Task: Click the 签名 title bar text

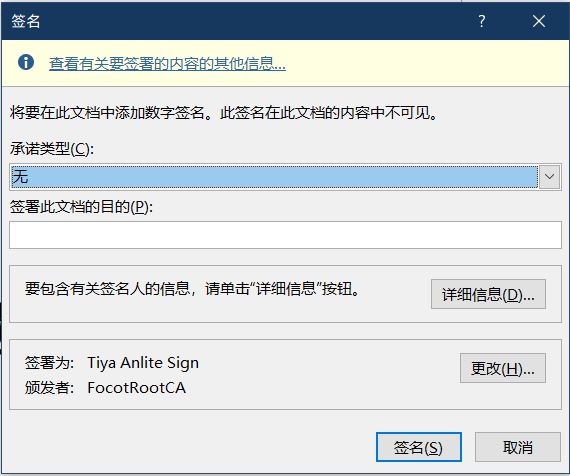Action: coord(25,21)
